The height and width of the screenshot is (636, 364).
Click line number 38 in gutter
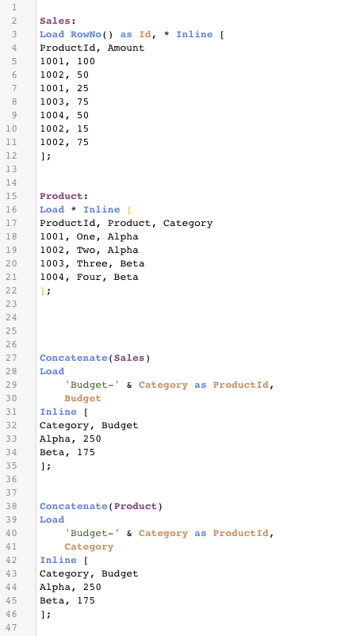[x=11, y=506]
